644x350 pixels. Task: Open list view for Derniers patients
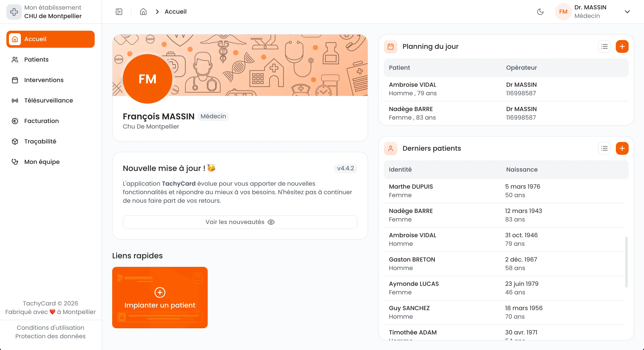604,148
